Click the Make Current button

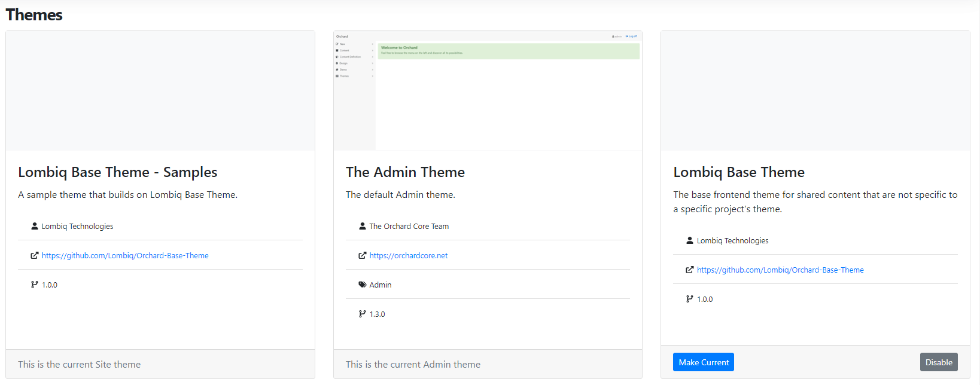[x=703, y=362]
